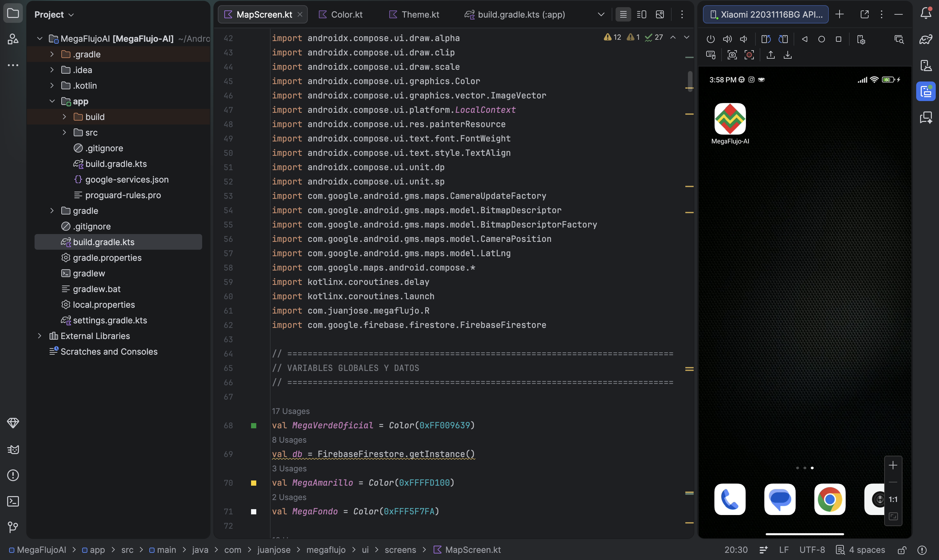Open google-services.json in the project tree
Screen dimensions: 939x560
coord(127,180)
